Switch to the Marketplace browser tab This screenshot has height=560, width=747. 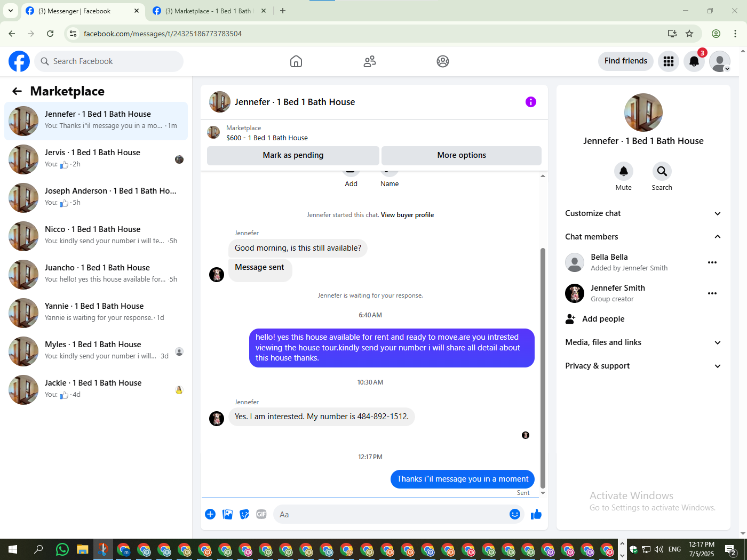click(x=208, y=11)
